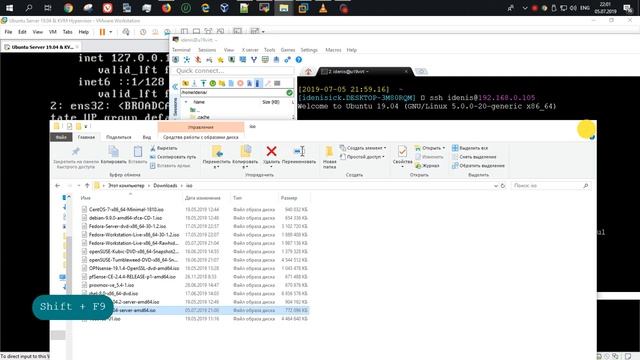
Task: Click Rename icon in Explorer ribbon
Action: click(299, 151)
